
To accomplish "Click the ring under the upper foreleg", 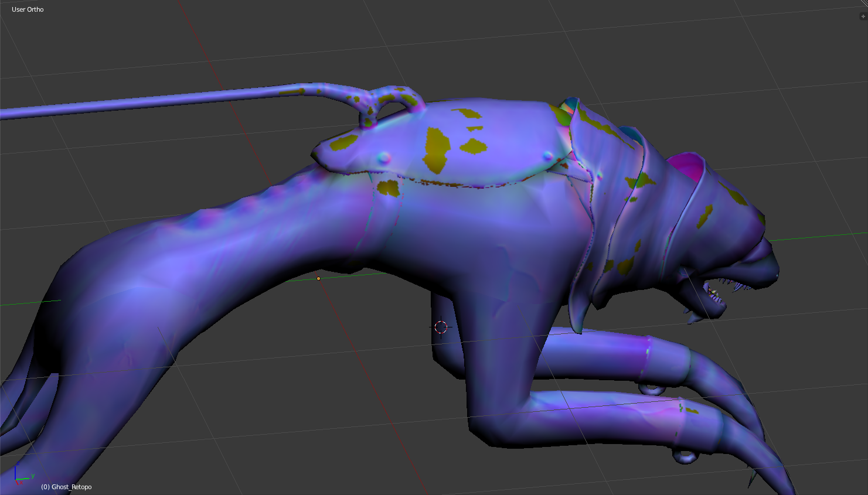I will pos(651,388).
